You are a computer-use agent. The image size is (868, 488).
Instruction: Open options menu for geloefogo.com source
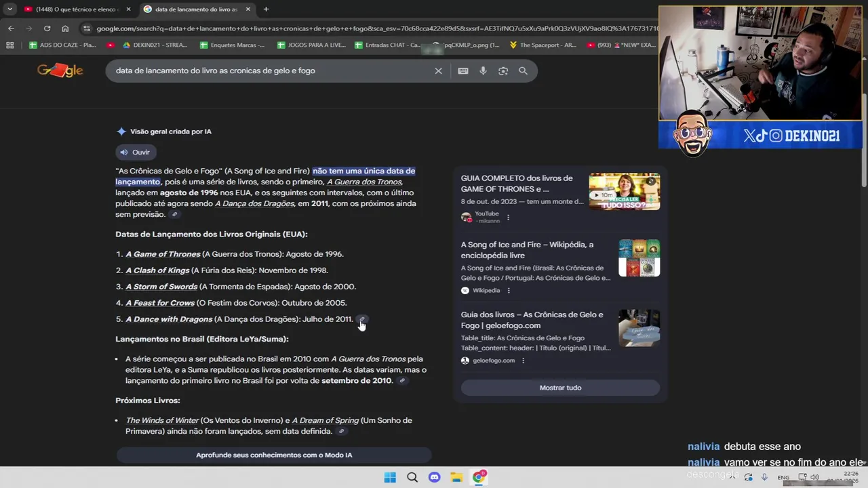(x=523, y=361)
